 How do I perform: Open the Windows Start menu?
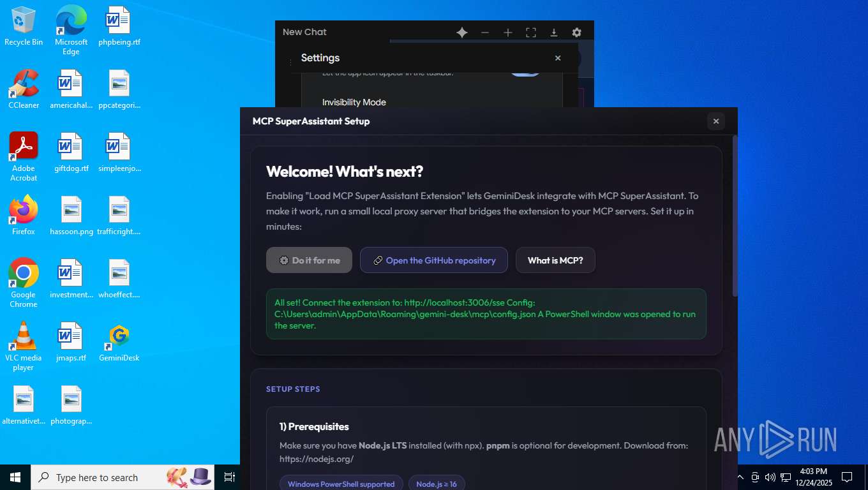point(15,477)
